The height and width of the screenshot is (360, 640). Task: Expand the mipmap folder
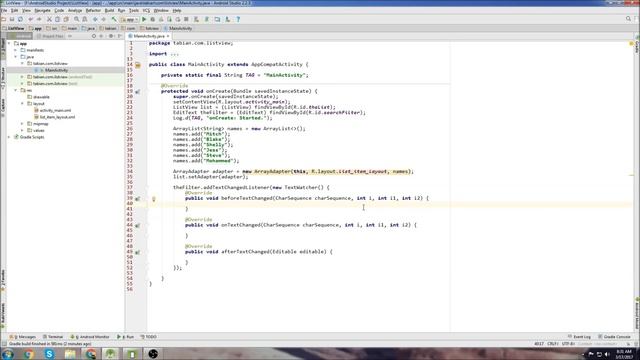[22, 124]
